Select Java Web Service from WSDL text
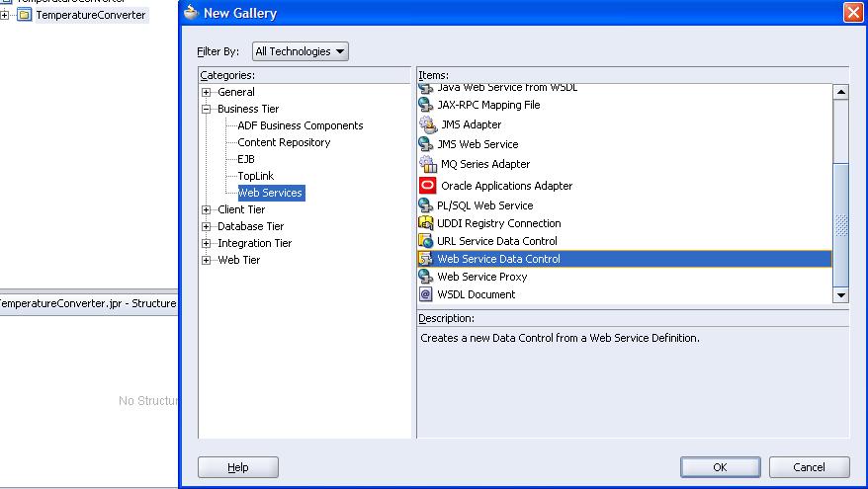This screenshot has height=489, width=868. click(x=507, y=88)
